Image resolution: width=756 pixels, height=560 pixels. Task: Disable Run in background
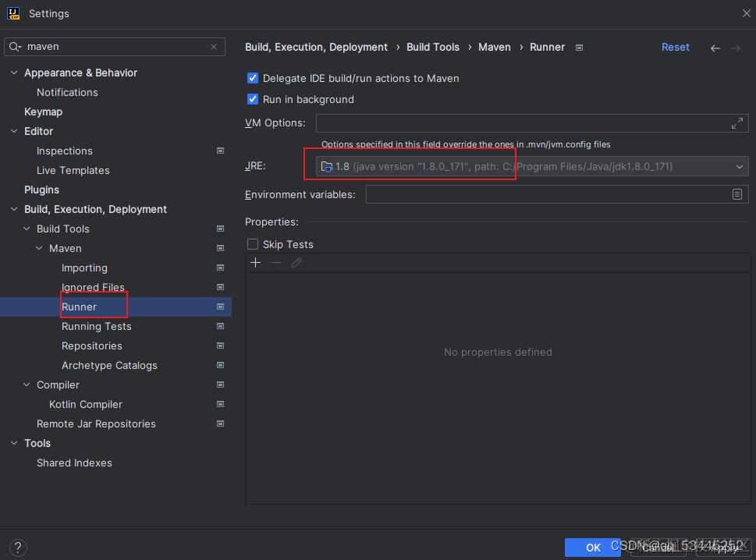(x=253, y=99)
